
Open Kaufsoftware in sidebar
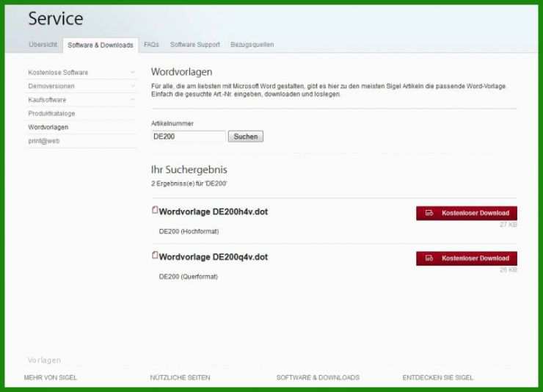pyautogui.click(x=47, y=100)
